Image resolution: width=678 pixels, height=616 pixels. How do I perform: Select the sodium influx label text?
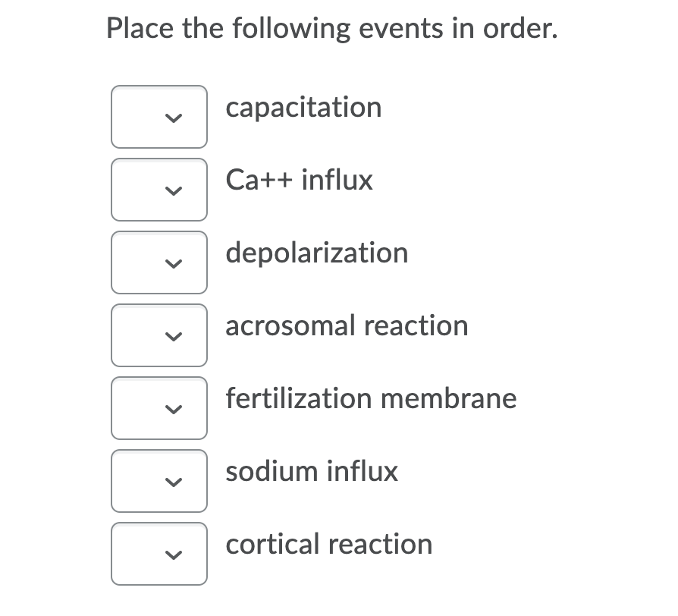[x=311, y=472]
